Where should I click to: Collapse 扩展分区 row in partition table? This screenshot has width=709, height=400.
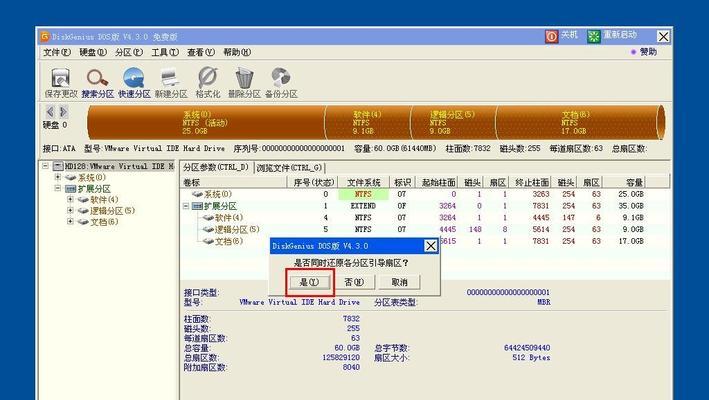(186, 206)
